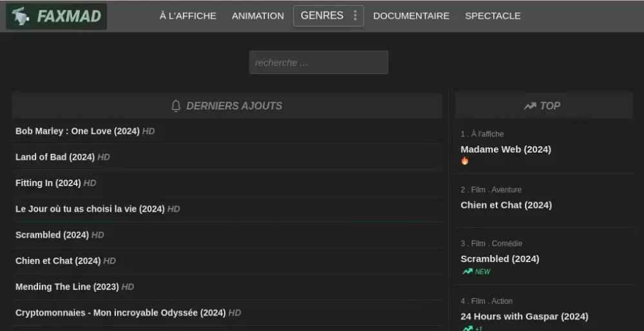Open Bob Marley : One Love (2024)
Screen dimensions: 644x331
tap(77, 131)
